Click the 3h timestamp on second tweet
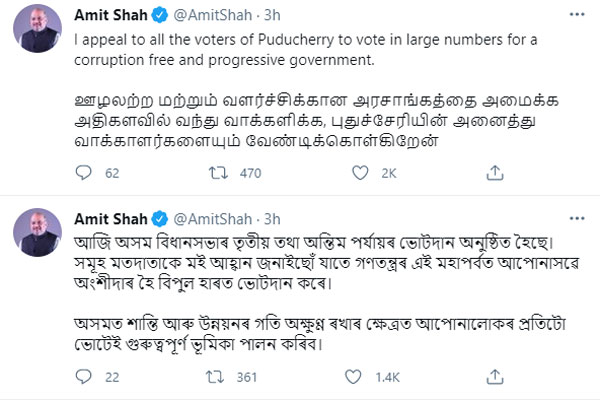Screen dimensions: 600x400 coord(275,217)
